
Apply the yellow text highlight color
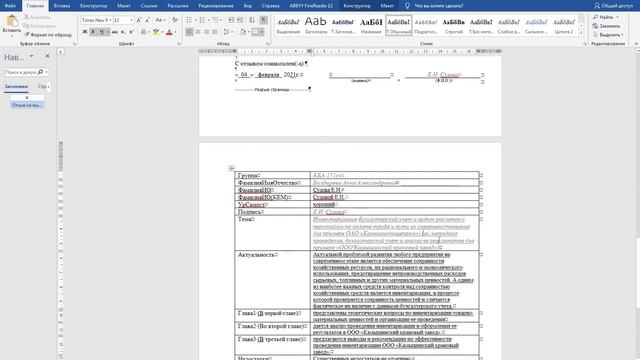(156, 32)
